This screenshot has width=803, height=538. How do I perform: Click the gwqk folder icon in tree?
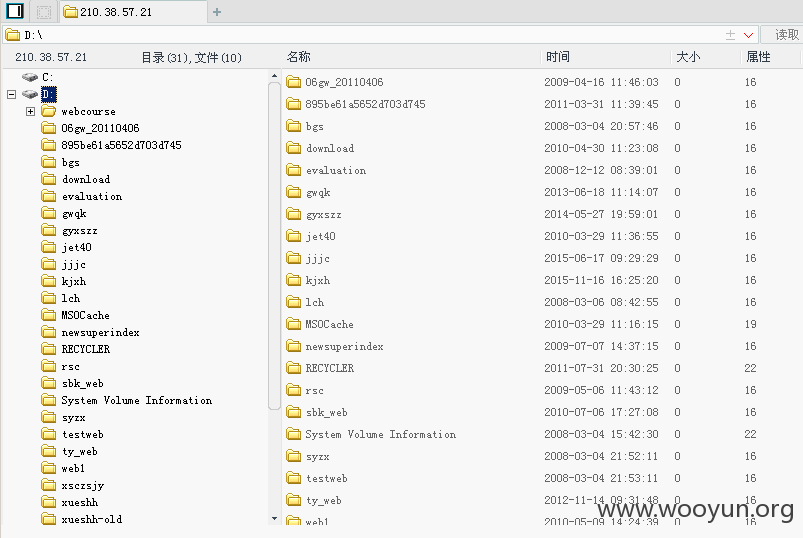point(49,213)
